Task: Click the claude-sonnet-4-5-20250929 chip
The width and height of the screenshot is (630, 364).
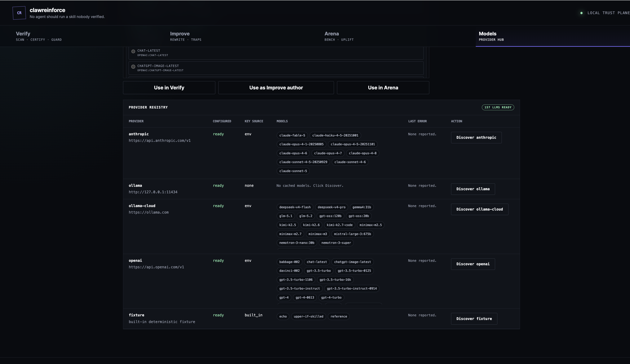Action: click(303, 162)
